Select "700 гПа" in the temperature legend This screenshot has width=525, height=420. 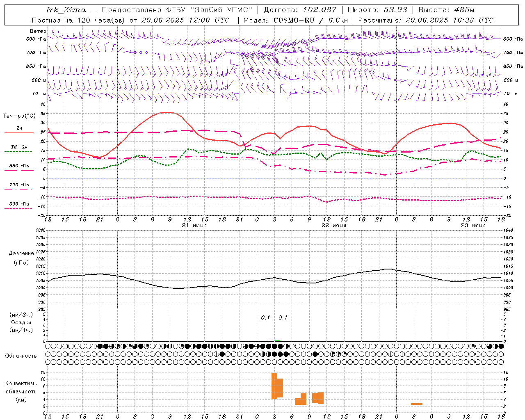point(19,185)
